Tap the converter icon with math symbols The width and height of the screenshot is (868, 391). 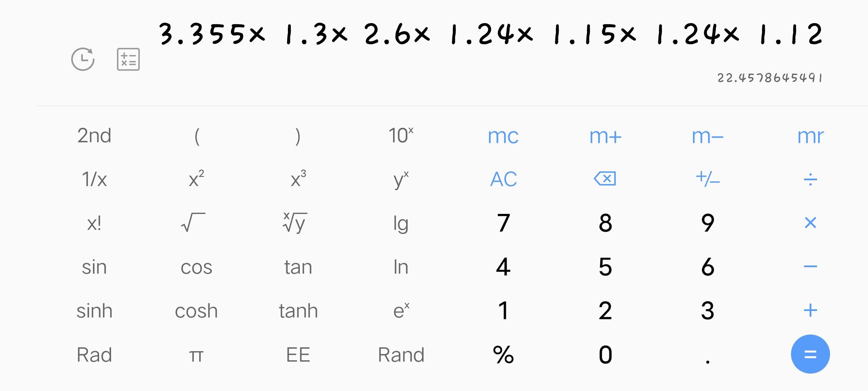coord(128,59)
